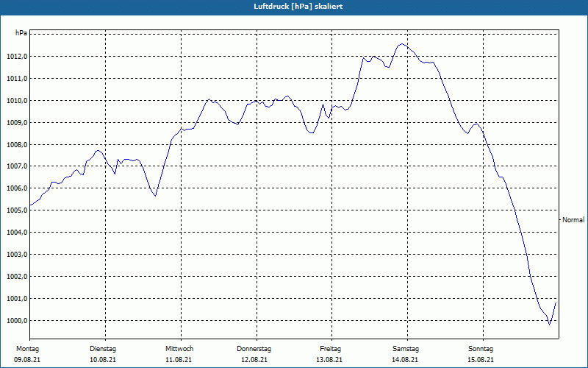Click the Montag day label
The height and width of the screenshot is (368, 588).
click(x=27, y=349)
